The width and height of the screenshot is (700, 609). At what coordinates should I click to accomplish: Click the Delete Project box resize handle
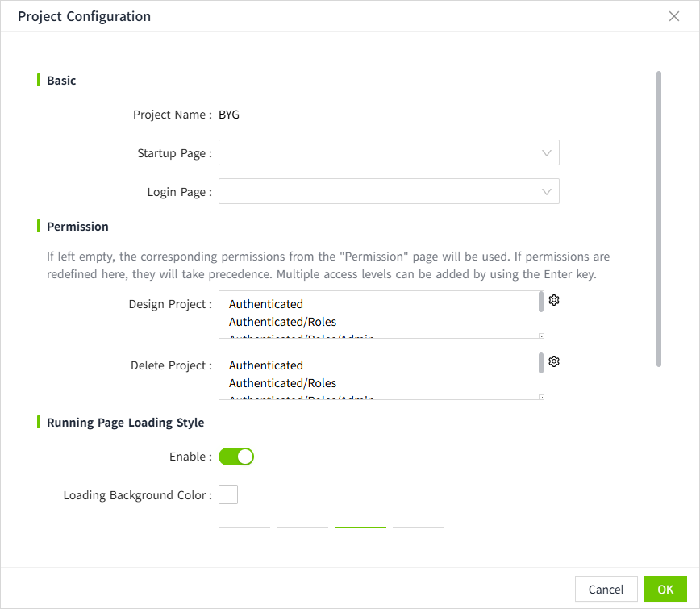tap(541, 397)
